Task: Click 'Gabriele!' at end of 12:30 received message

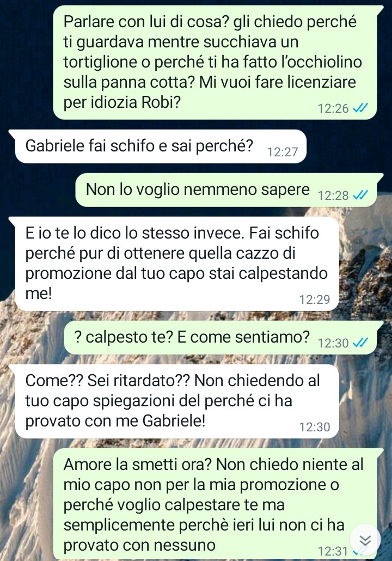Action: (174, 421)
